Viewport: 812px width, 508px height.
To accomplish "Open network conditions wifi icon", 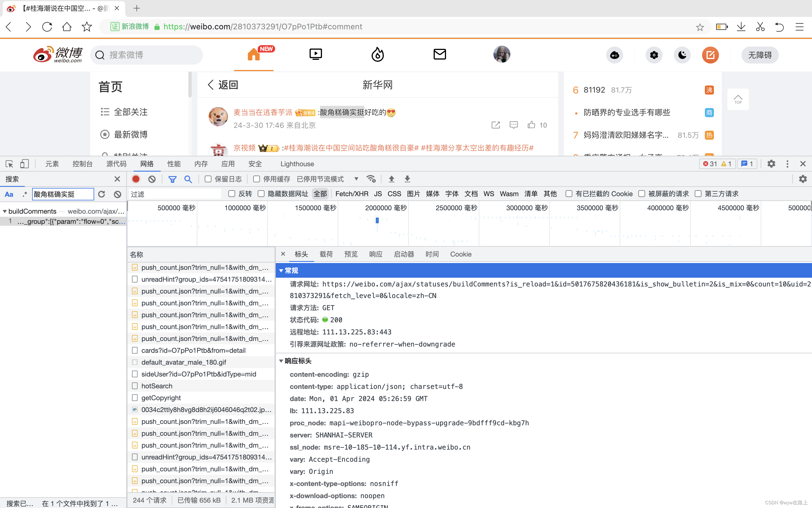I will point(371,179).
